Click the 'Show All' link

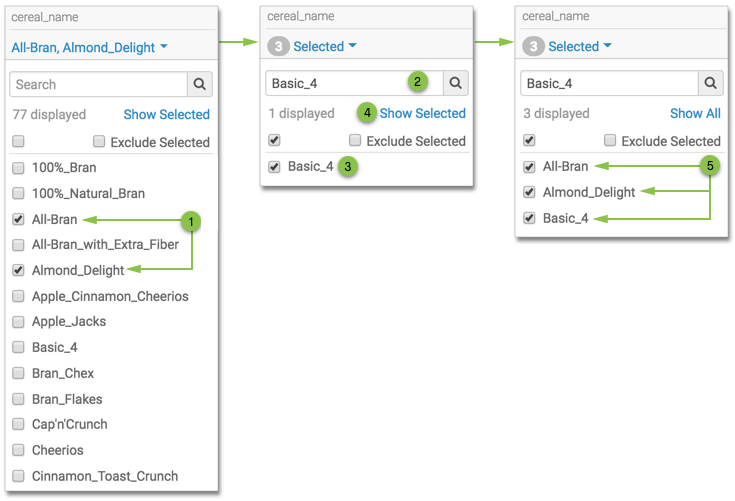click(x=695, y=114)
